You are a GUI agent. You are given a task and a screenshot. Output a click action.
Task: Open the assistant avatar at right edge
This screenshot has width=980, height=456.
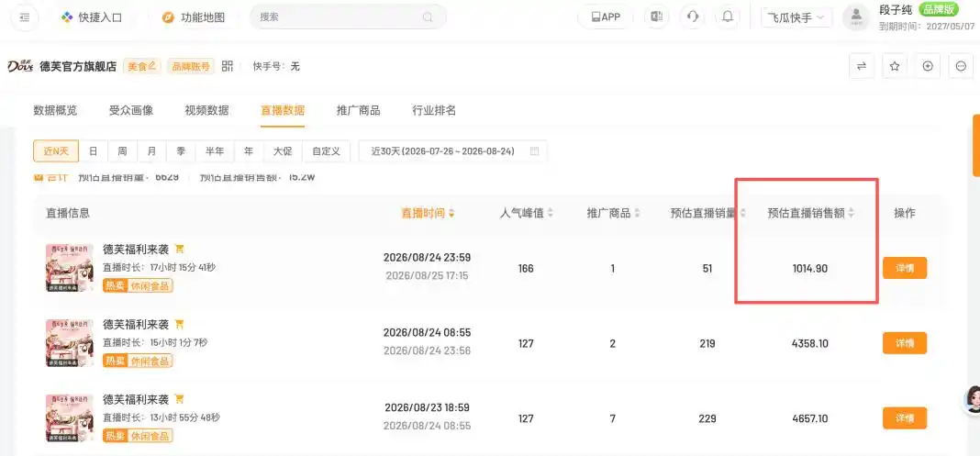pyautogui.click(x=972, y=400)
